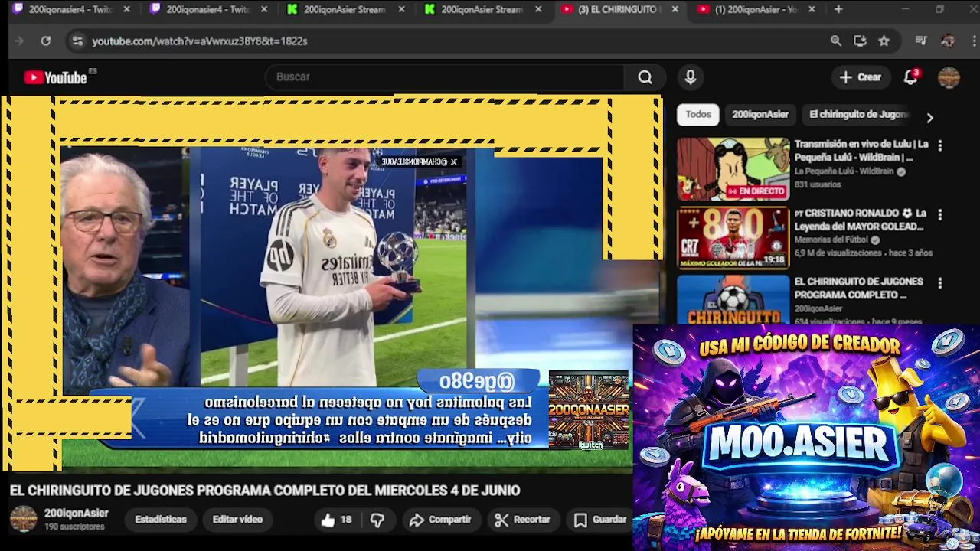The width and height of the screenshot is (980, 551).
Task: Open options menu for El Chiringuito suggested video
Action: 940,283
